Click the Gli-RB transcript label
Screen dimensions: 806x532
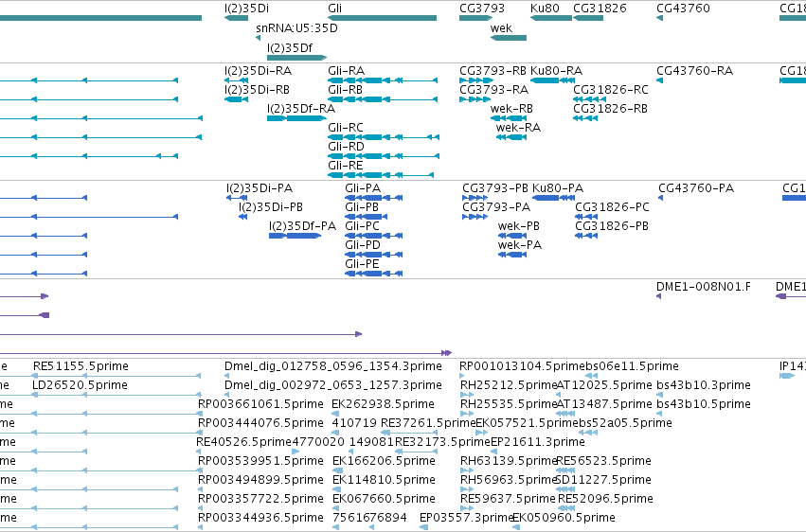tap(346, 90)
